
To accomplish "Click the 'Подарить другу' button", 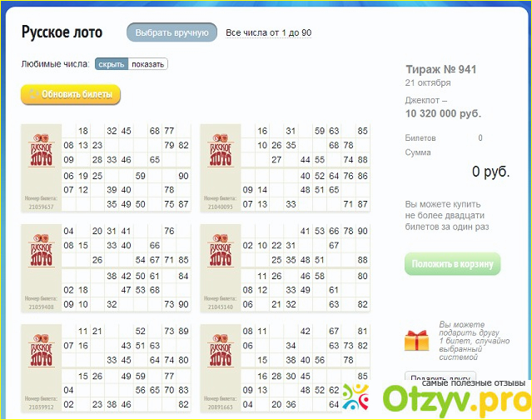I will click(x=440, y=377).
